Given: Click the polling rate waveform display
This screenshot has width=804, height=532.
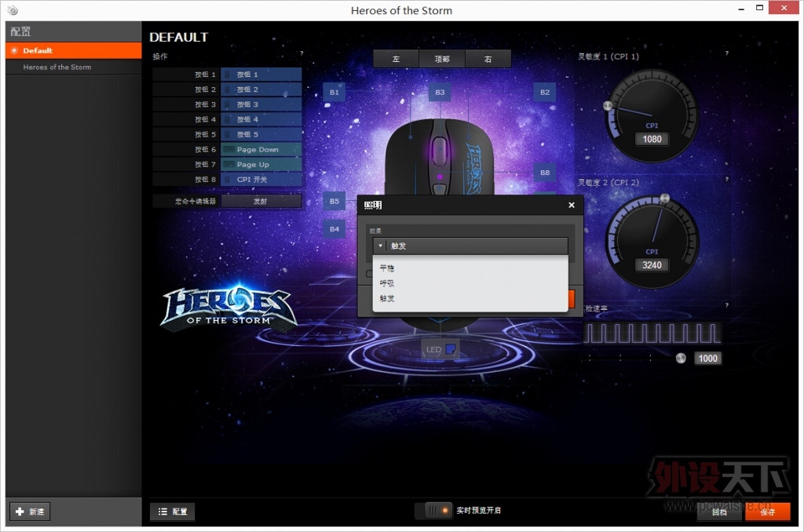Looking at the screenshot, I should pyautogui.click(x=652, y=333).
